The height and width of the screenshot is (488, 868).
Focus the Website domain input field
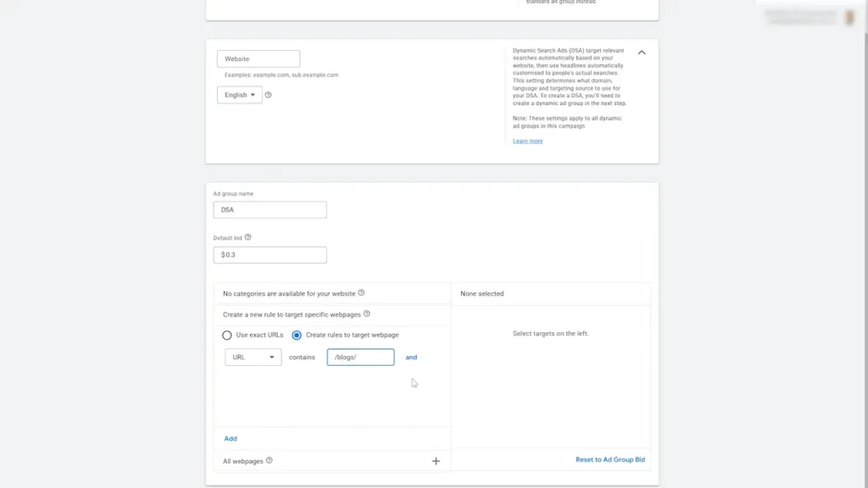pyautogui.click(x=259, y=59)
